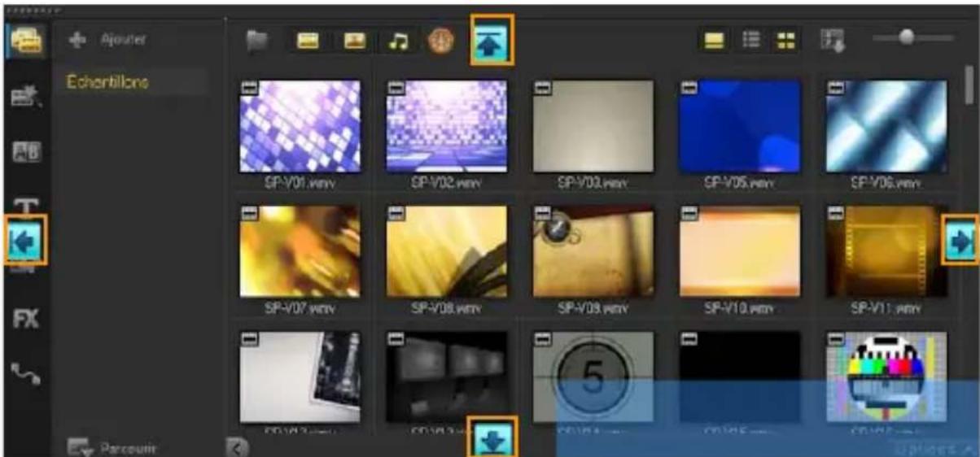Click the SP-V08.wmv file name
Image resolution: width=980 pixels, height=457 pixels.
click(447, 309)
